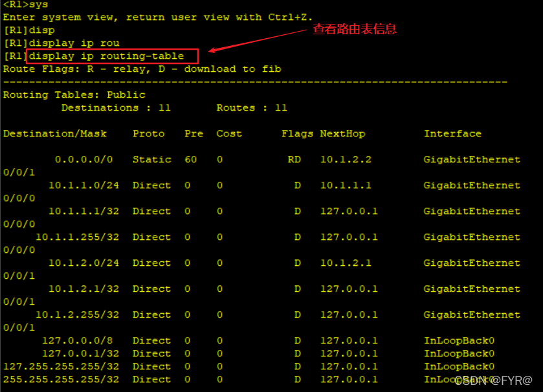Click the 'Proto' column header
This screenshot has width=543, height=392.
(x=149, y=134)
